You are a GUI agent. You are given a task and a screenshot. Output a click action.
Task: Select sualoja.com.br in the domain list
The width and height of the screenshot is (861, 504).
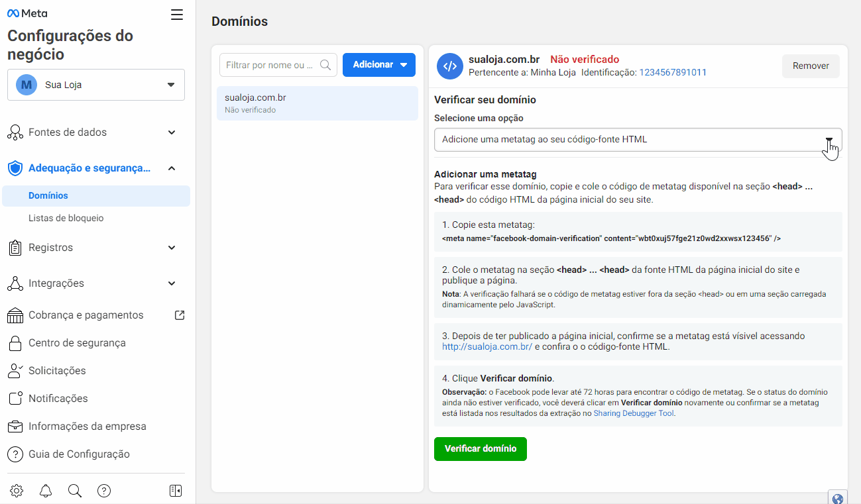click(317, 103)
